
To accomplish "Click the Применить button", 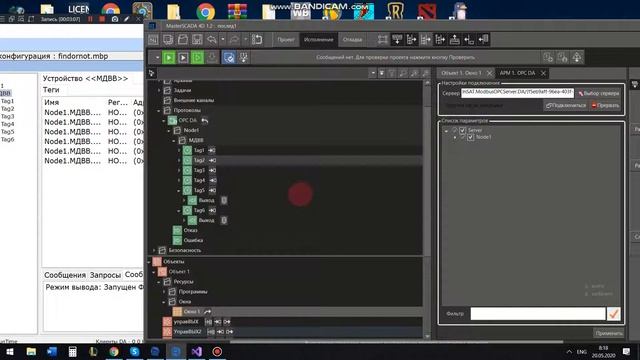I will point(609,333).
